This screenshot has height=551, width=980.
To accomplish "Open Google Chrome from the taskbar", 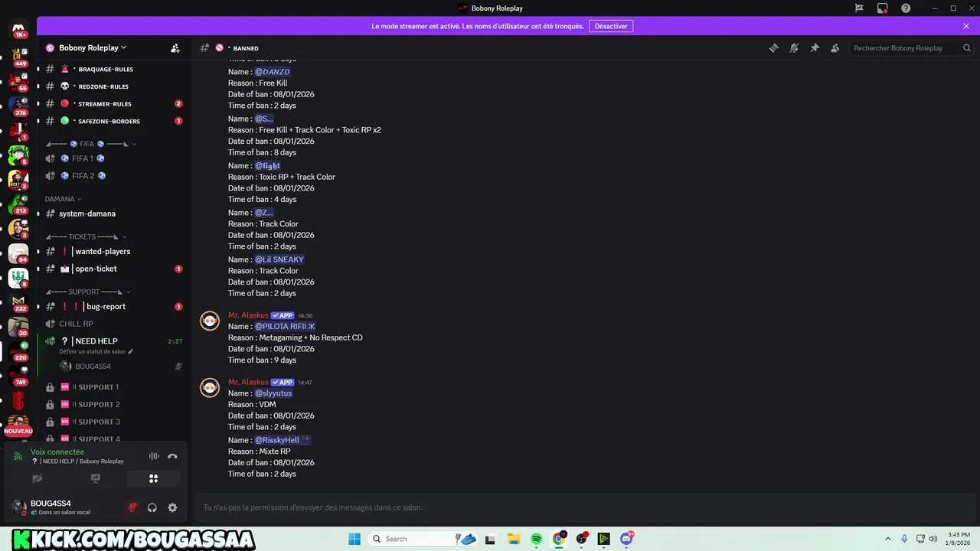I will (x=559, y=539).
